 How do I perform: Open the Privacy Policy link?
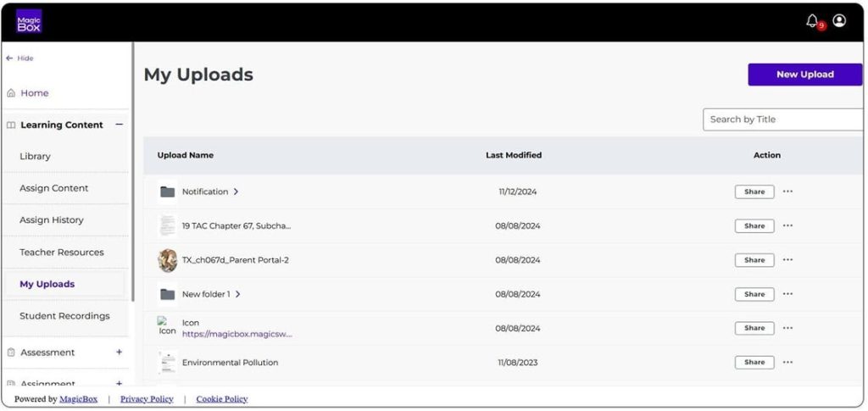[147, 399]
